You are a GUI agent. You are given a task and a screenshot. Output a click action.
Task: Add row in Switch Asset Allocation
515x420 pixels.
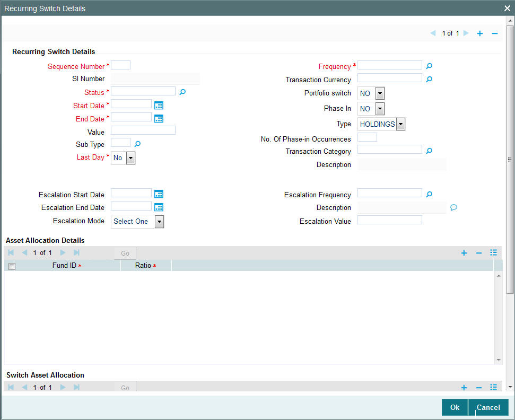pyautogui.click(x=464, y=388)
